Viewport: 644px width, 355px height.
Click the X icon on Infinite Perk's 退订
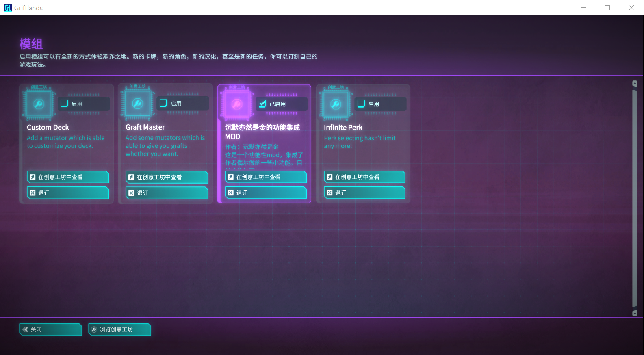click(330, 193)
